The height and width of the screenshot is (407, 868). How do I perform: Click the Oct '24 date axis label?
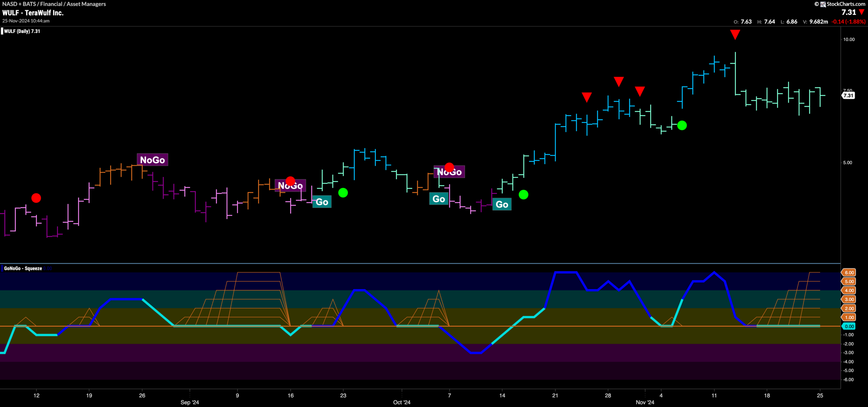[402, 402]
